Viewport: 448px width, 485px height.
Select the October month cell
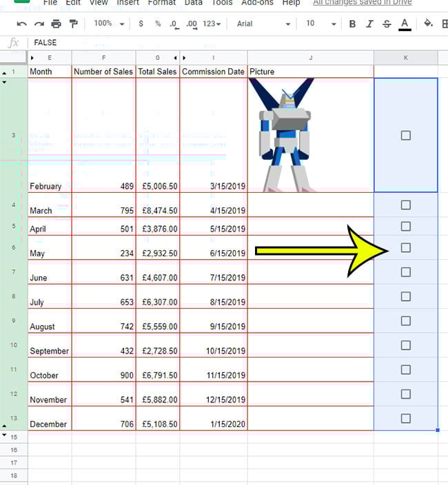[50, 370]
